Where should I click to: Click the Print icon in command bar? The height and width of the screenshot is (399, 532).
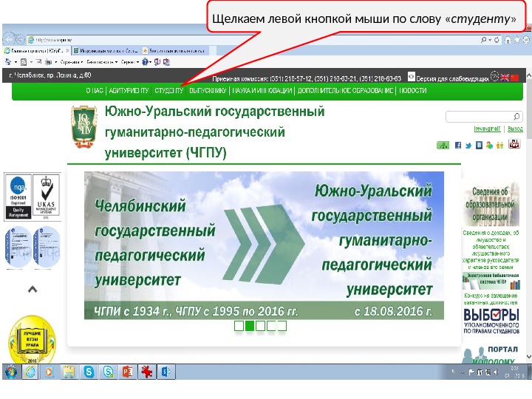49,62
